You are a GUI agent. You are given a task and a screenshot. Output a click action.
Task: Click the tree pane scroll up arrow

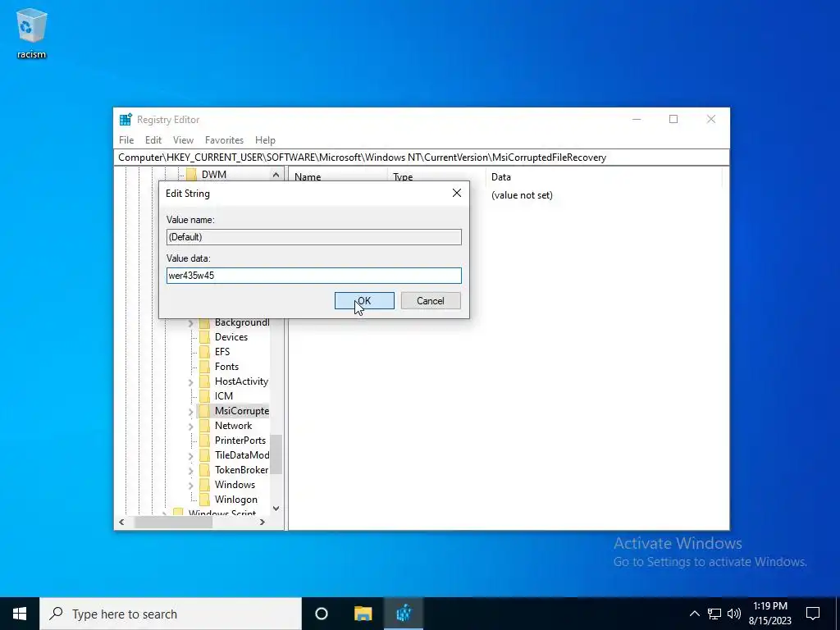276,175
